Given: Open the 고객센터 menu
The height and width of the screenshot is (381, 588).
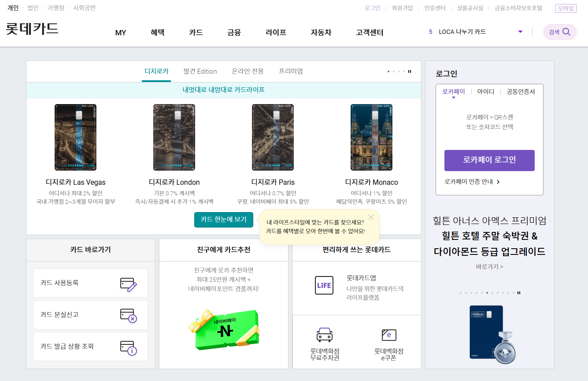Looking at the screenshot, I should point(370,32).
